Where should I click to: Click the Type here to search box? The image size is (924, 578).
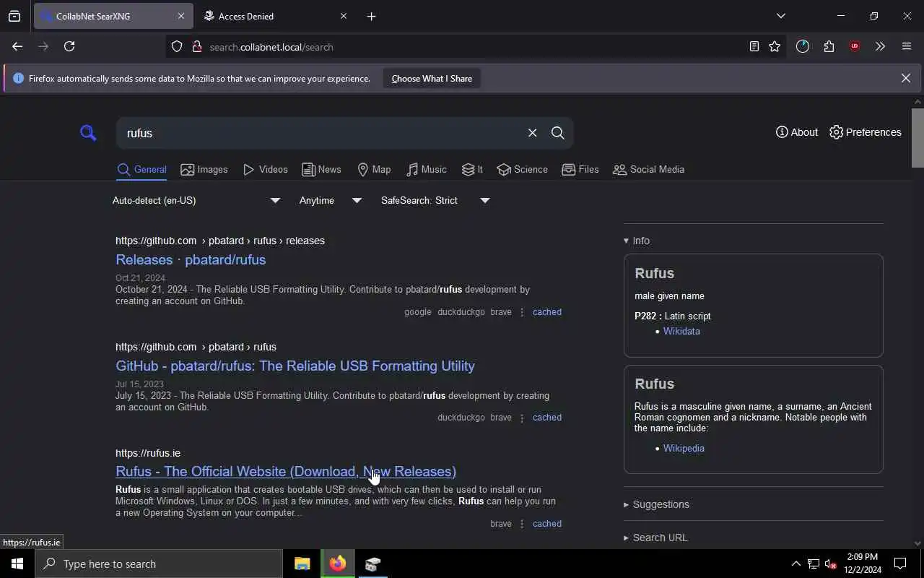pos(159,564)
